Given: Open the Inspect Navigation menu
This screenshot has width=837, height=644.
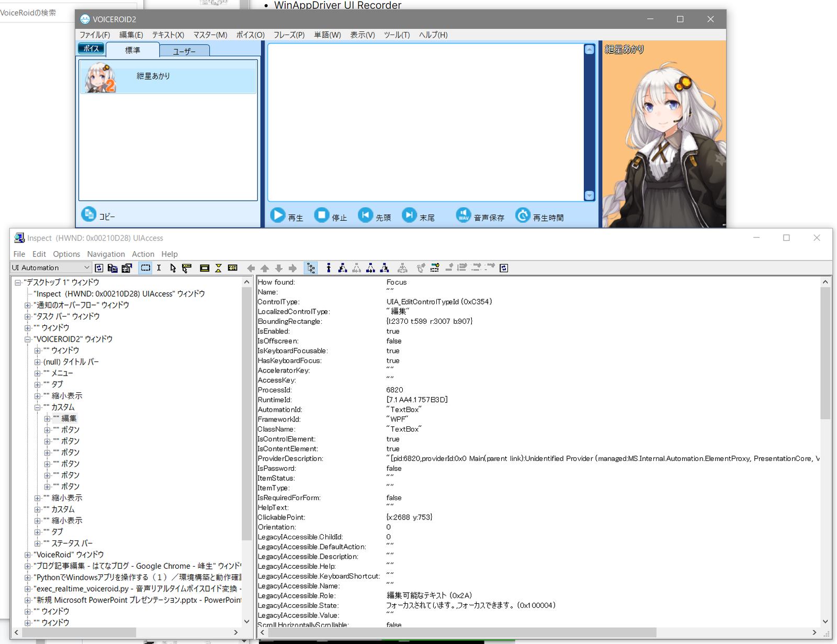Looking at the screenshot, I should tap(106, 254).
